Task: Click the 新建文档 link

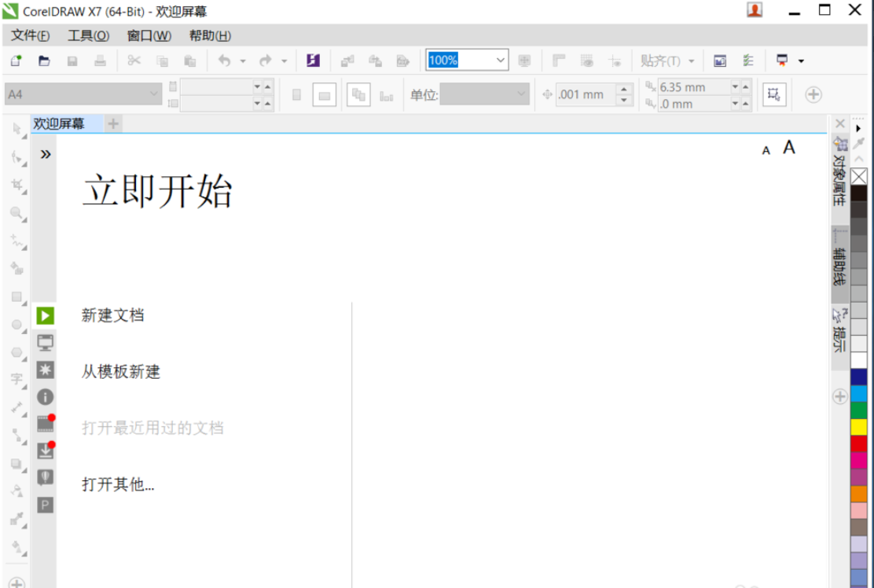Action: pyautogui.click(x=112, y=315)
